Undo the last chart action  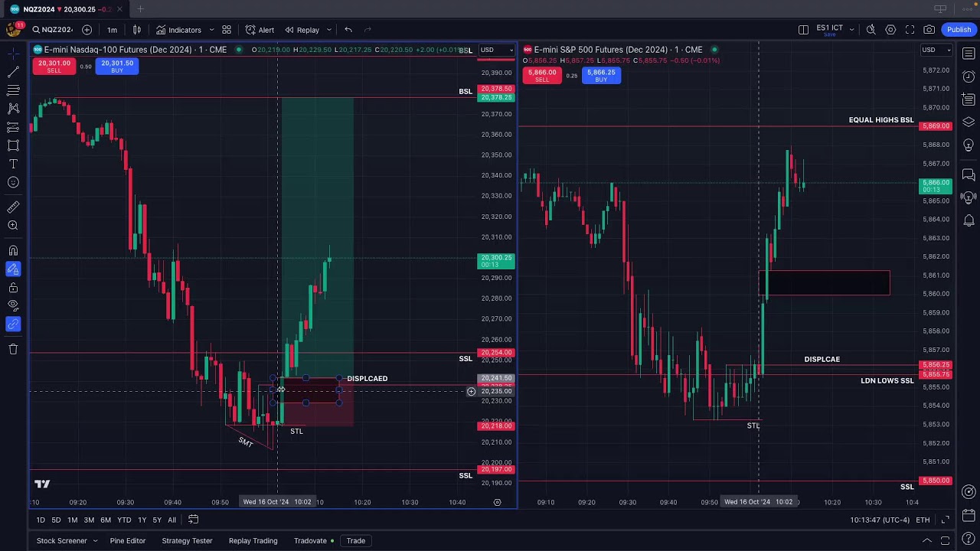coord(348,30)
